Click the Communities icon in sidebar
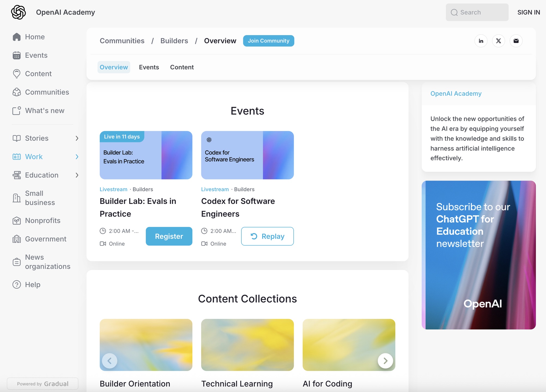The width and height of the screenshot is (546, 392). coord(17,92)
